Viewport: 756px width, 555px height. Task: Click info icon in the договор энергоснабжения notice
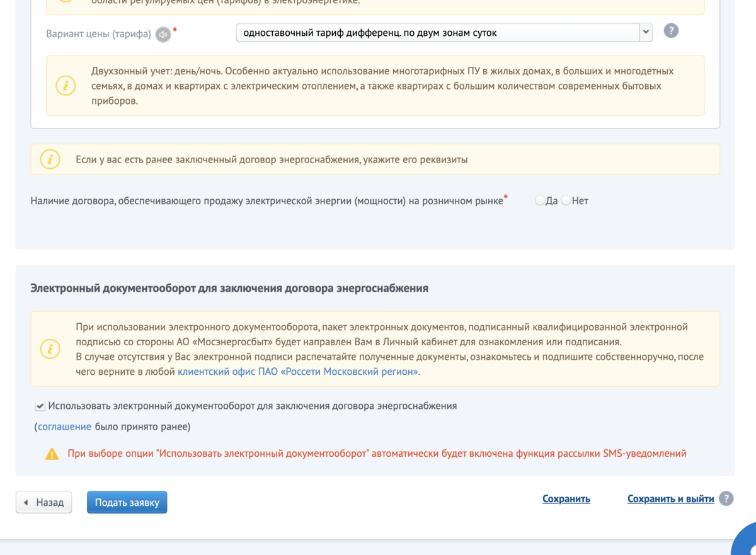(x=50, y=159)
